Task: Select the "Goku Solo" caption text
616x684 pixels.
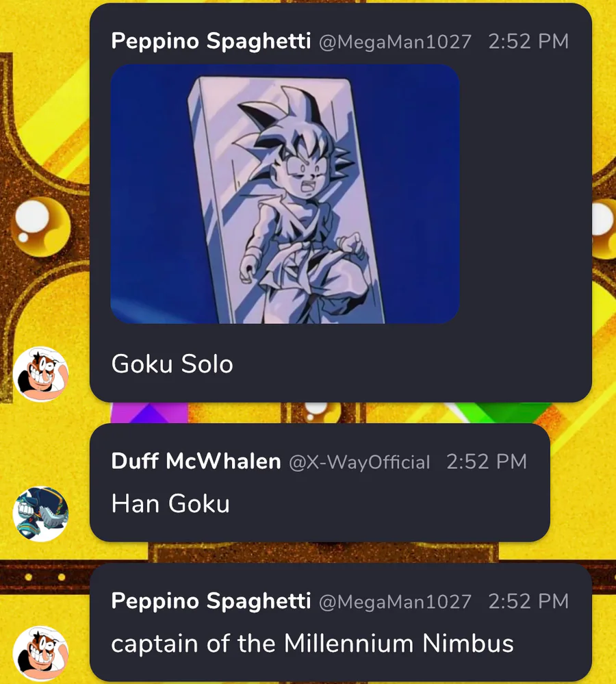Action: click(x=172, y=364)
